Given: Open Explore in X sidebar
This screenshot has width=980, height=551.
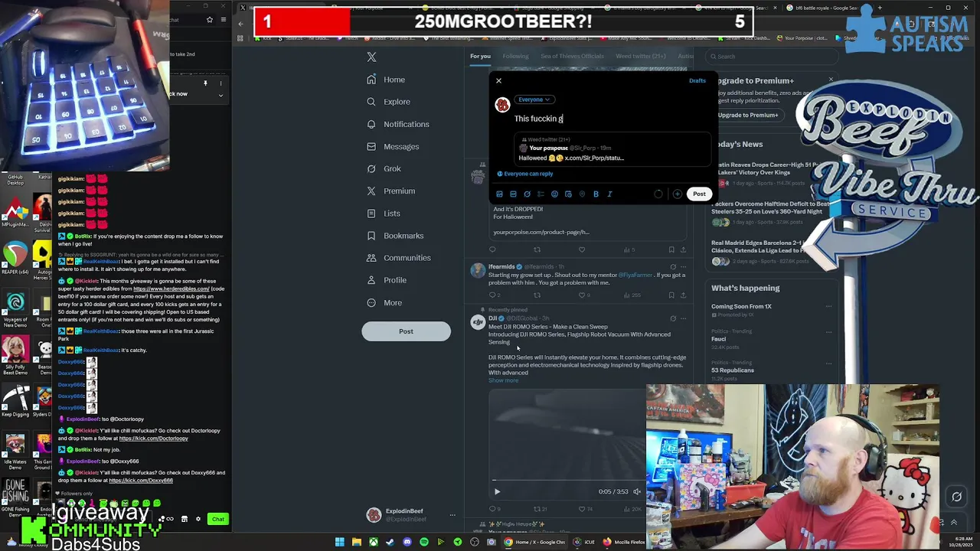Looking at the screenshot, I should (x=388, y=102).
